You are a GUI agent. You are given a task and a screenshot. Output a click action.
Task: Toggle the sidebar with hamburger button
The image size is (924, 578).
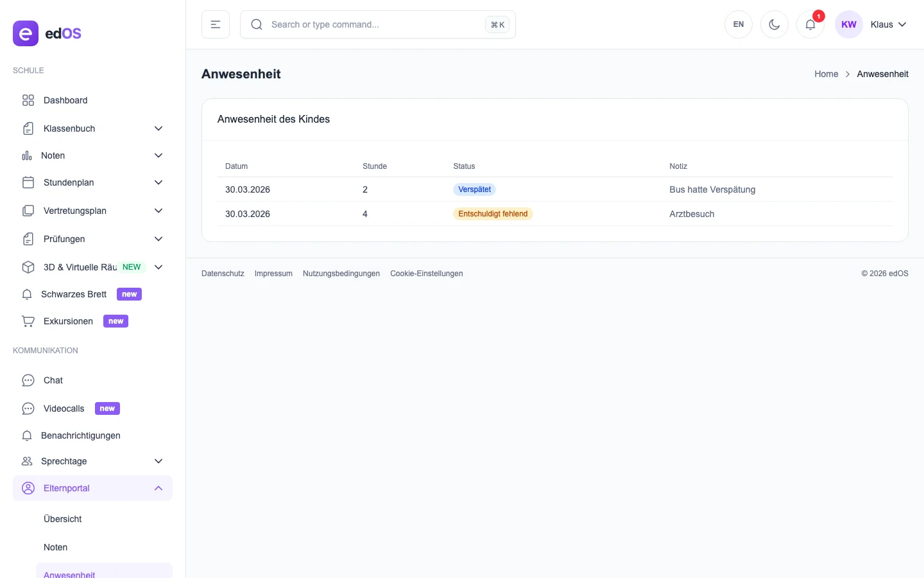(216, 24)
